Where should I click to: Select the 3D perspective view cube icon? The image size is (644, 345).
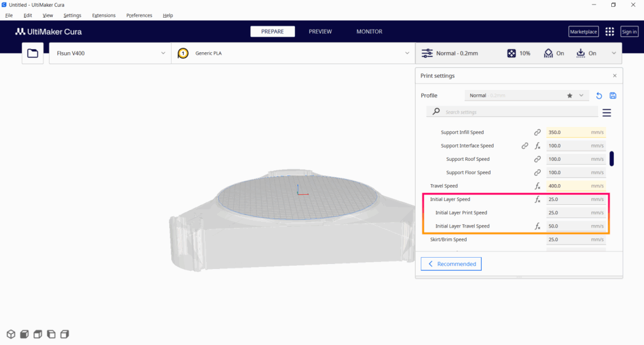(x=11, y=334)
